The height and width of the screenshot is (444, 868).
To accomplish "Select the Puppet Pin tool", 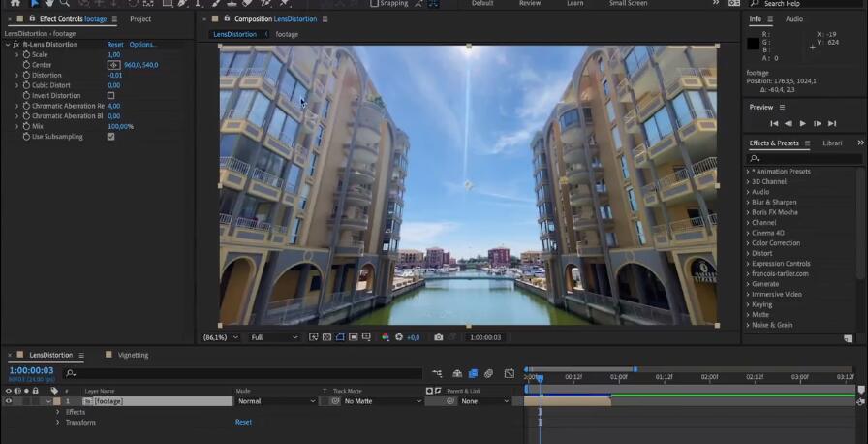I will (285, 3).
